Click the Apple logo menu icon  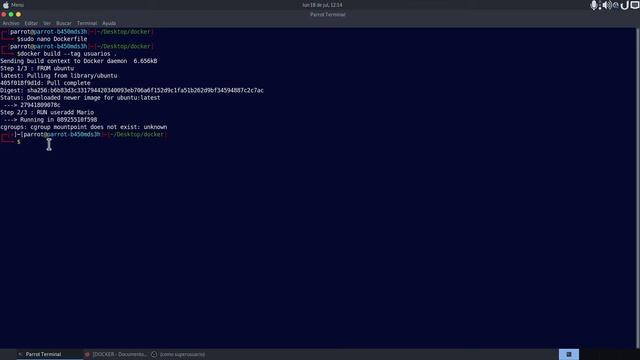(6, 5)
